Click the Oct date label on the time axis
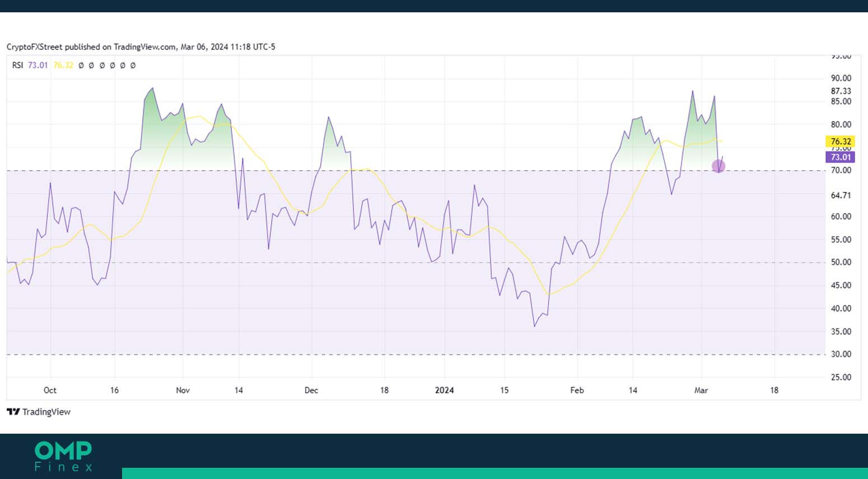The height and width of the screenshot is (479, 868). click(x=50, y=390)
